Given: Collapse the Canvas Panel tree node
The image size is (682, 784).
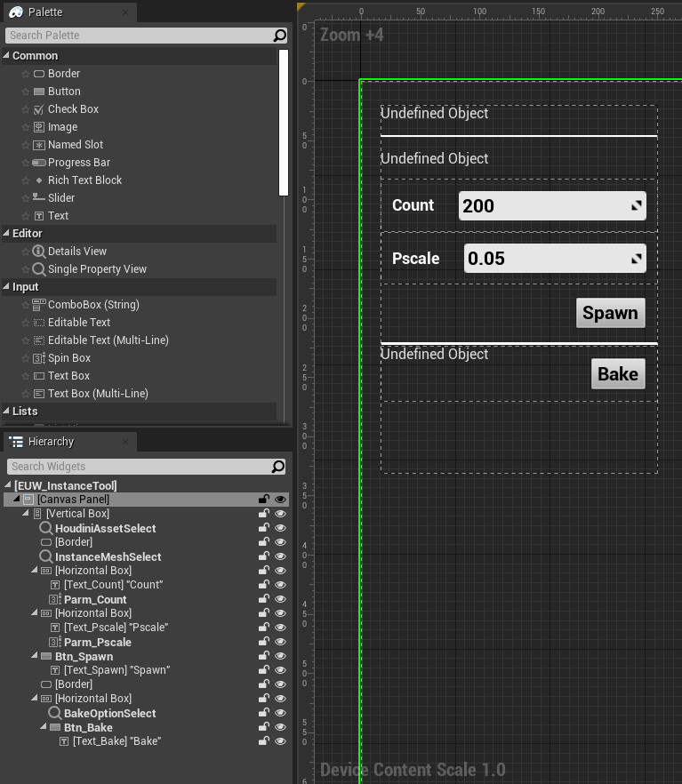Looking at the screenshot, I should click(x=17, y=499).
